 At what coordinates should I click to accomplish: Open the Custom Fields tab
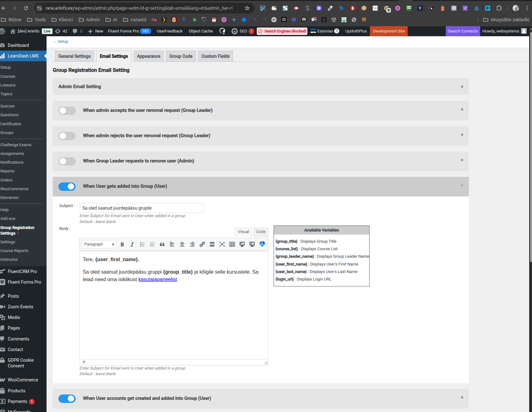pos(216,56)
